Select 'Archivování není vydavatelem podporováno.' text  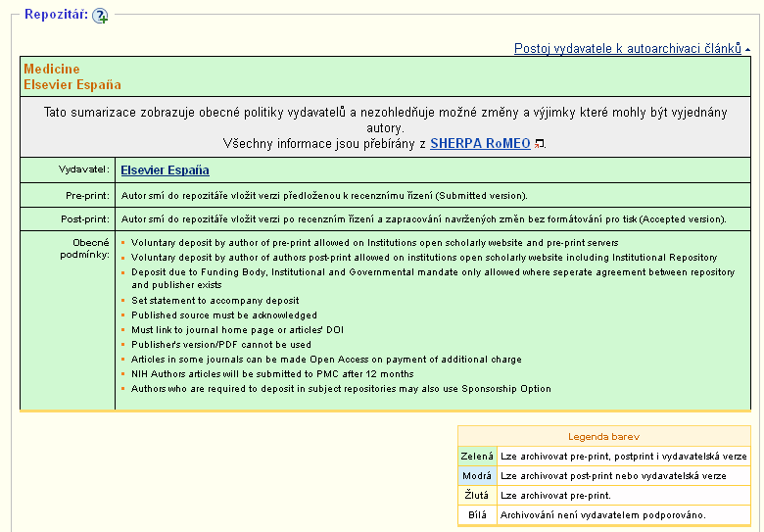point(602,514)
